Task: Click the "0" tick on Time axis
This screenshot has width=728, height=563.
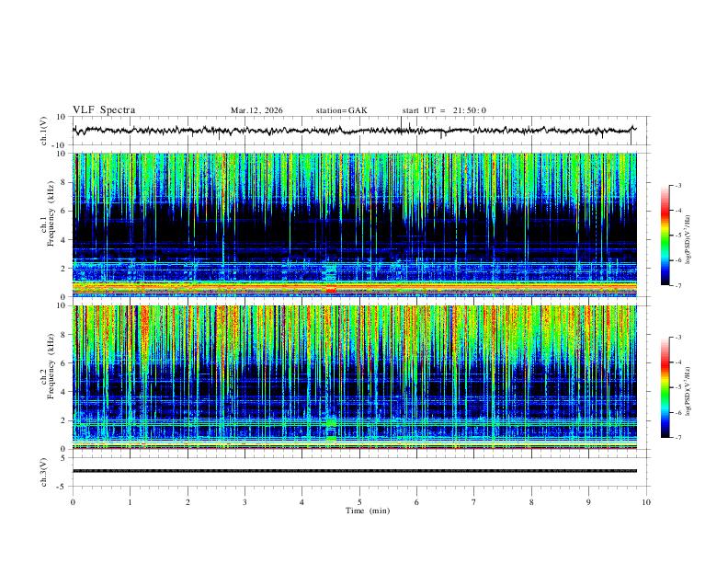Action: pos(73,502)
